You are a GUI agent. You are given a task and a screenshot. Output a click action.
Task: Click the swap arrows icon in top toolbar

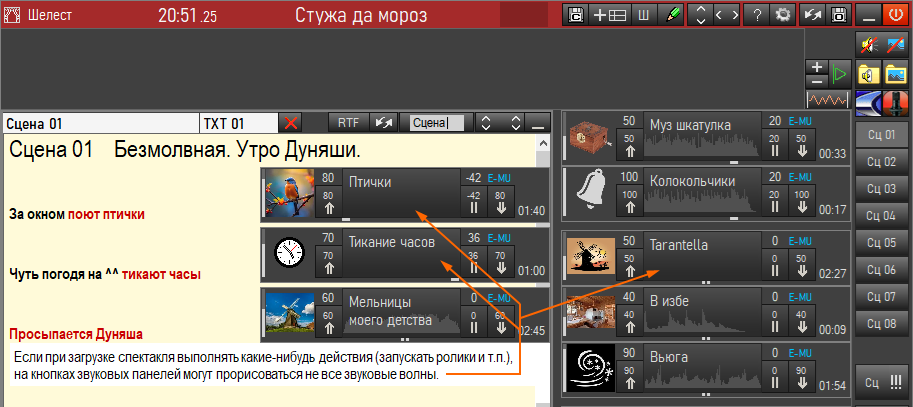(x=812, y=15)
